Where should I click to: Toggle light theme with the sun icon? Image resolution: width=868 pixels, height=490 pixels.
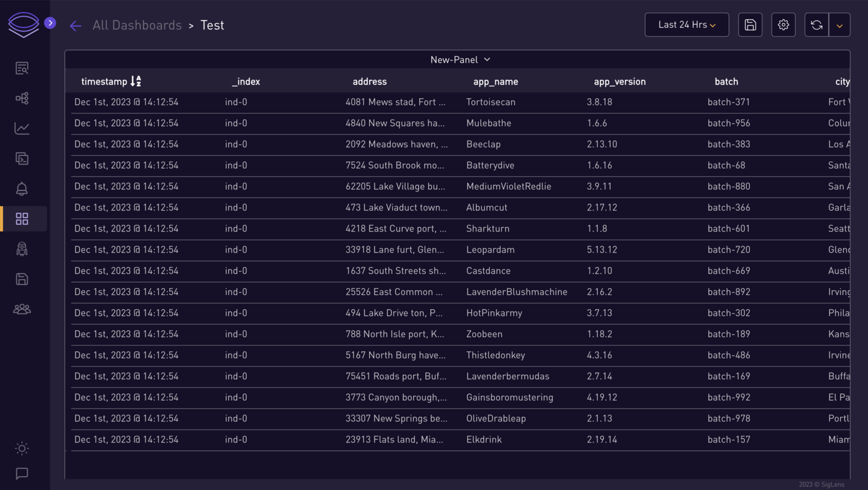click(x=22, y=448)
